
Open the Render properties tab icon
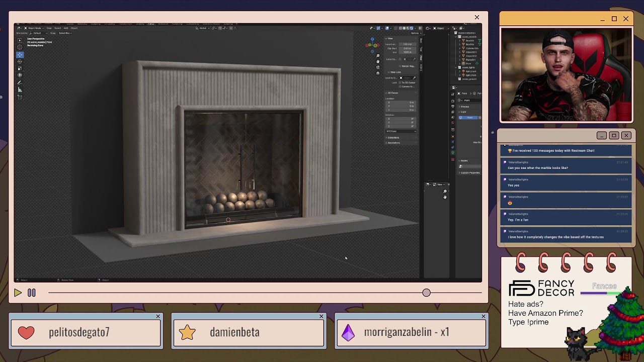pyautogui.click(x=453, y=101)
